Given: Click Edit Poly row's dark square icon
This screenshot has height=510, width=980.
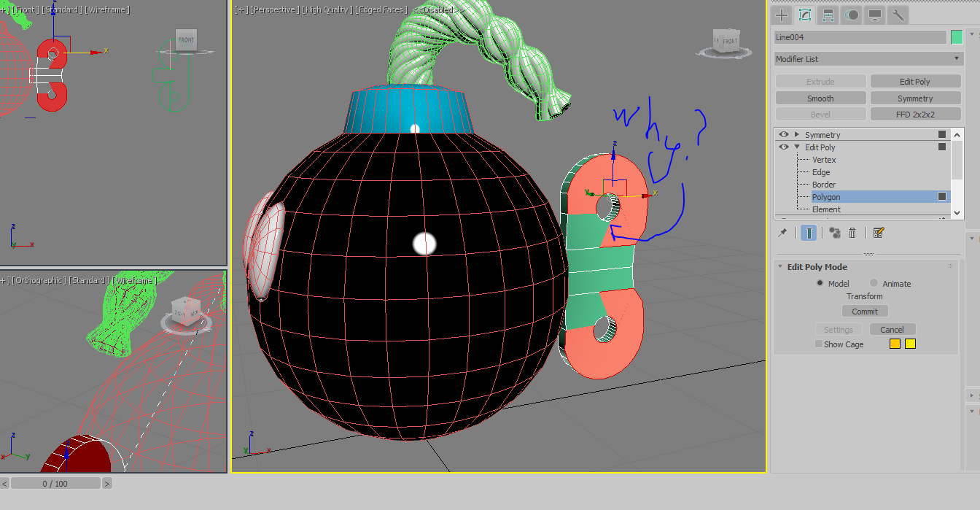Looking at the screenshot, I should (942, 147).
